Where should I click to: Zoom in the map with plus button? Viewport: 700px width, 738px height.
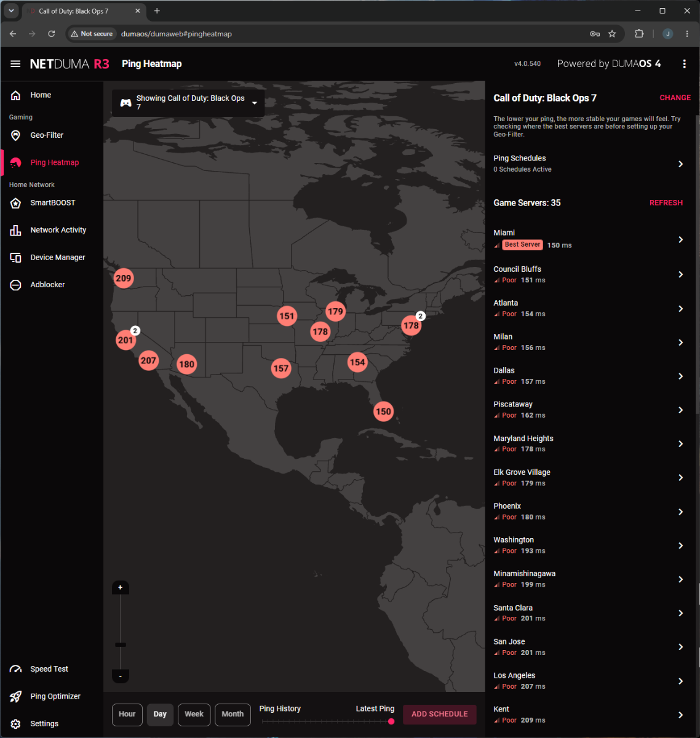(x=121, y=588)
